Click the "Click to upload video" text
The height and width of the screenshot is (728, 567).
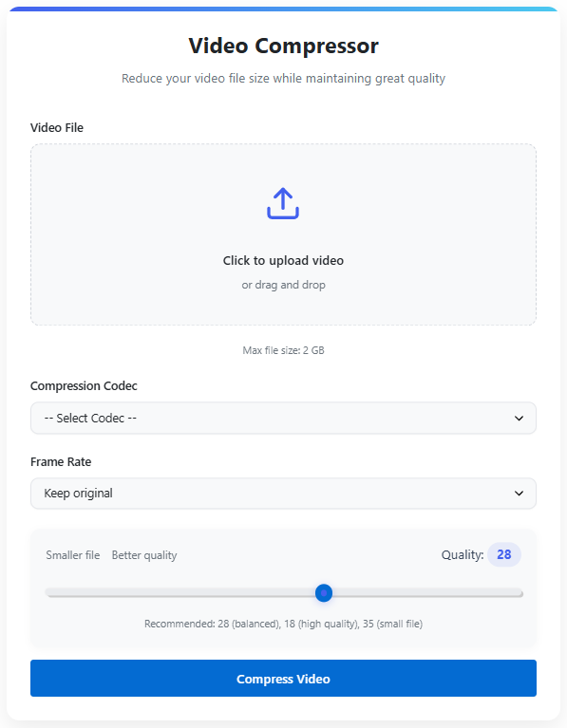(283, 260)
